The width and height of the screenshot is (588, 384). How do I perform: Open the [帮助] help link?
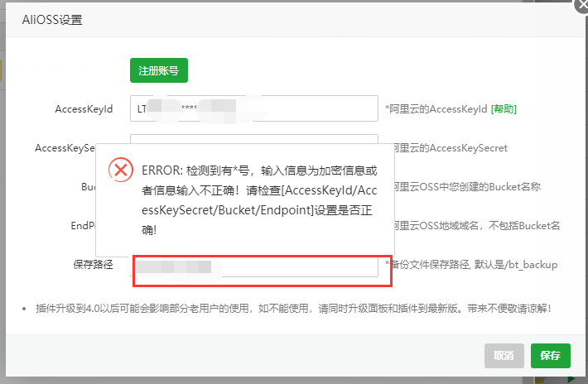504,109
